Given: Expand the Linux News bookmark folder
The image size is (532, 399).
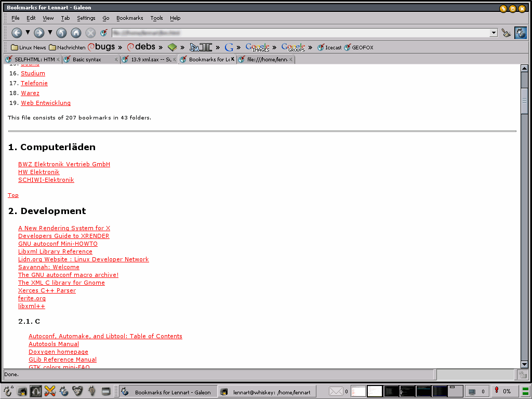Looking at the screenshot, I should click(29, 47).
